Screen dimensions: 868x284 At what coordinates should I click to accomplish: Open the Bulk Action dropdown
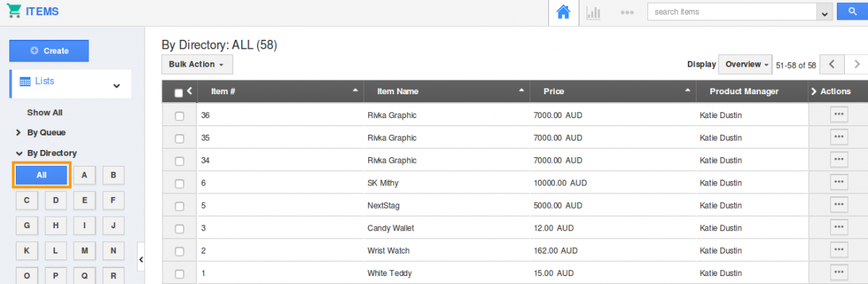197,64
